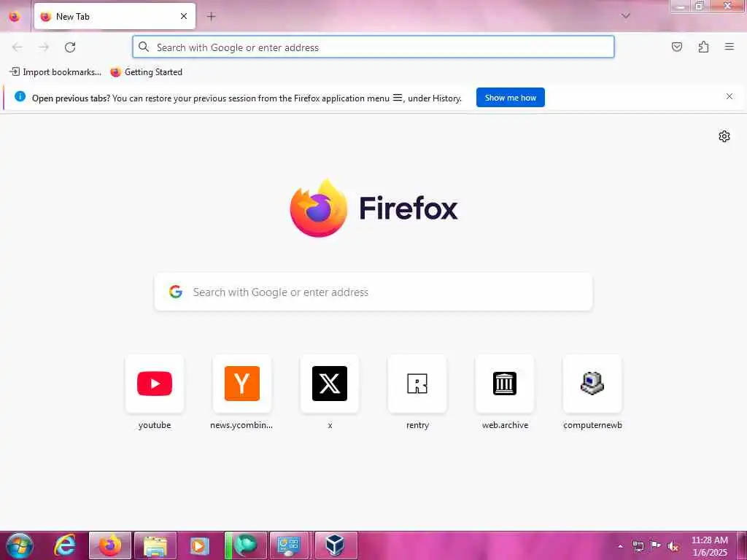The height and width of the screenshot is (560, 747).
Task: Expand the list all tabs chevron
Action: pos(625,16)
